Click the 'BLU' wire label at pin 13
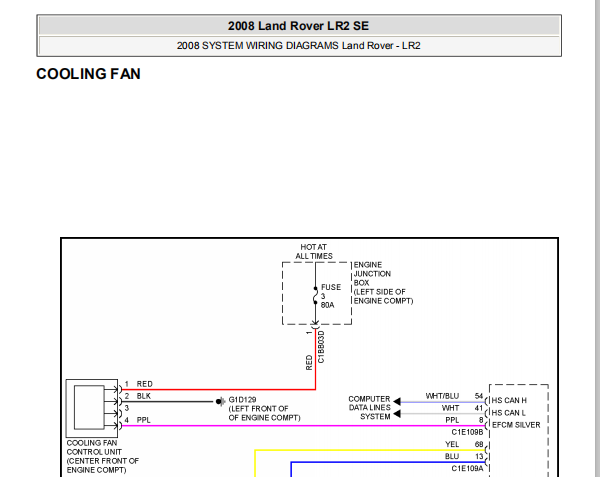This screenshot has width=600, height=477. (452, 456)
